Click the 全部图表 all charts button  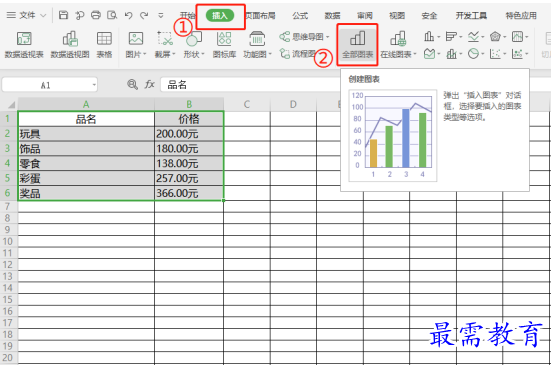click(x=357, y=45)
